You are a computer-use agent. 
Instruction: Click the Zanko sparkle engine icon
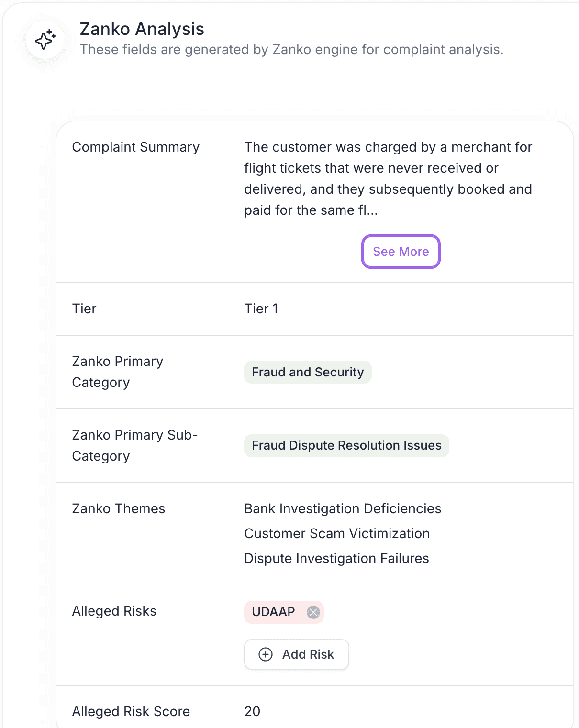tap(45, 40)
